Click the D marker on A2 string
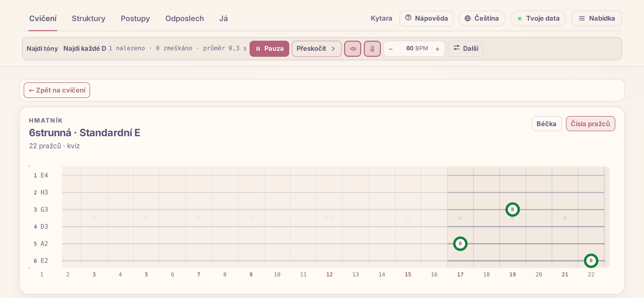 [x=460, y=244]
